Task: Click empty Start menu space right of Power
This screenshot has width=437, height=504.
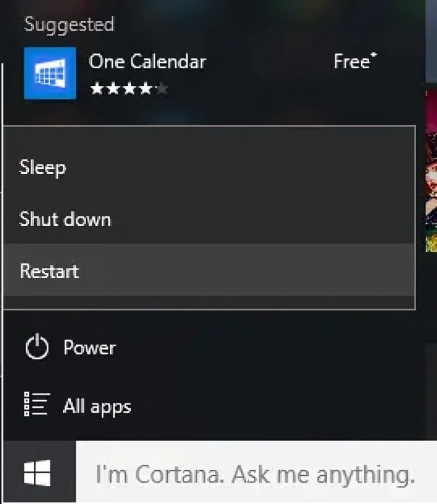Action: [x=263, y=347]
